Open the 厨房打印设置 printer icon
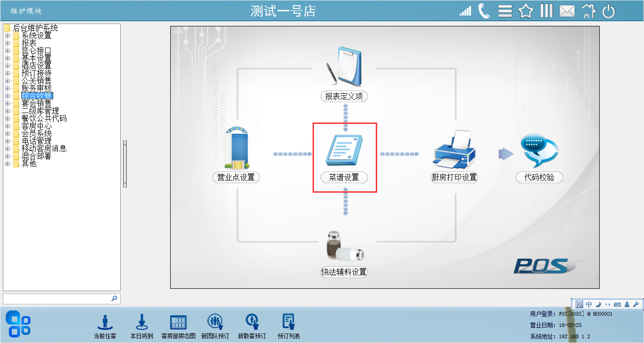Viewport: 644px width, 343px height. (x=454, y=150)
